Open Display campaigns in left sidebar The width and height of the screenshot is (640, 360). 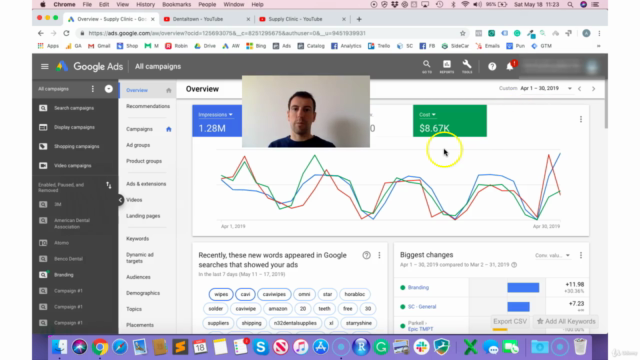74,127
